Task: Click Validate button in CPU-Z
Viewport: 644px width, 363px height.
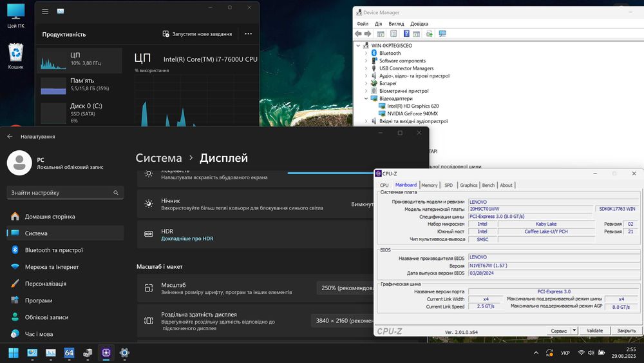Action: tap(594, 331)
